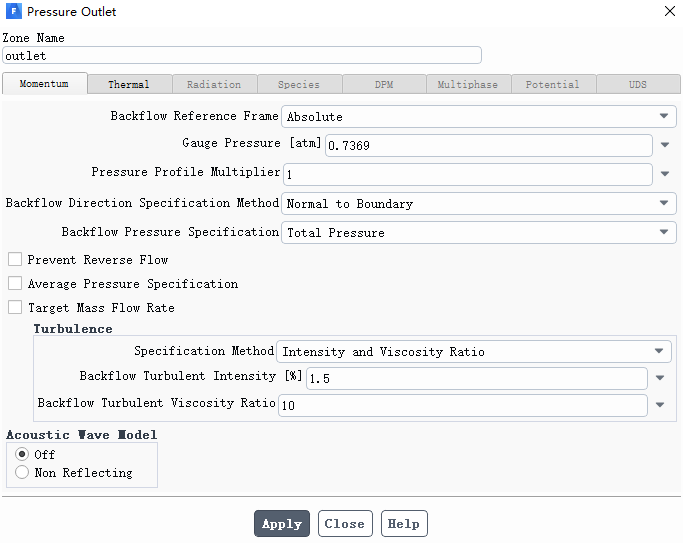Expand Backflow Turbulent Intensity options arrow
Image resolution: width=683 pixels, height=543 pixels.
[x=660, y=379]
